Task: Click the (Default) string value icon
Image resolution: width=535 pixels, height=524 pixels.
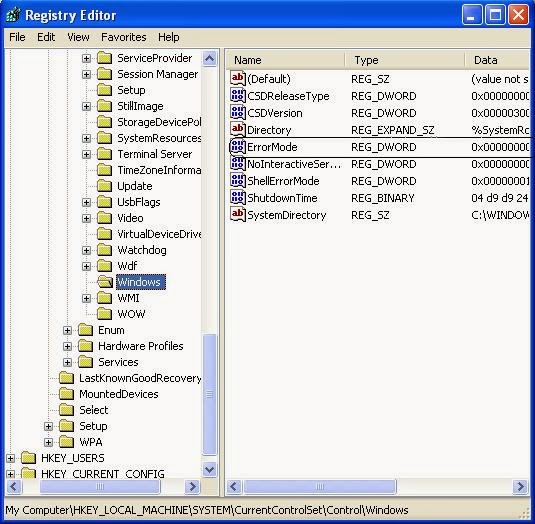Action: pos(237,79)
